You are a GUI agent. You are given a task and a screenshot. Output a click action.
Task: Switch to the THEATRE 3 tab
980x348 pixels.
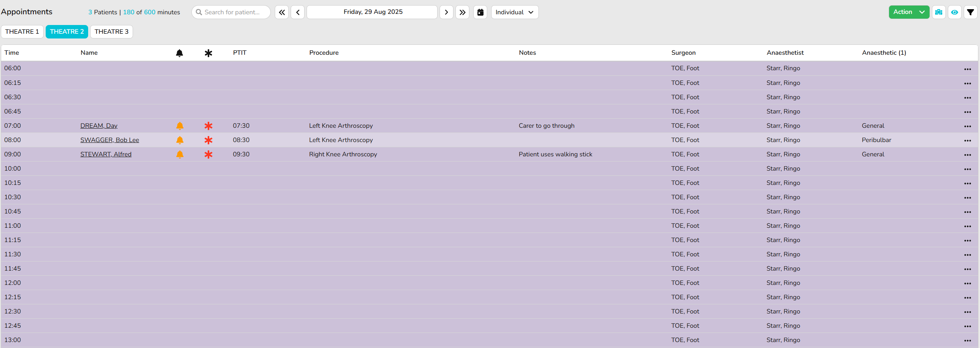(x=111, y=32)
